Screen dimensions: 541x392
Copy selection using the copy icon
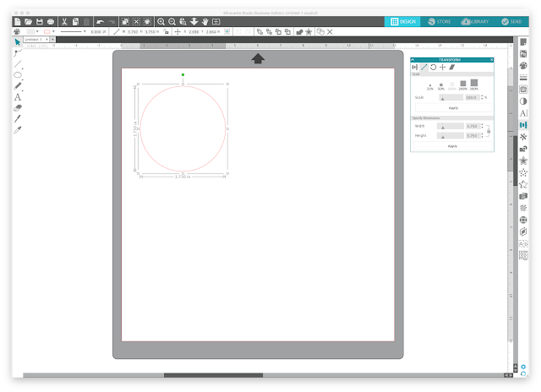click(x=75, y=22)
